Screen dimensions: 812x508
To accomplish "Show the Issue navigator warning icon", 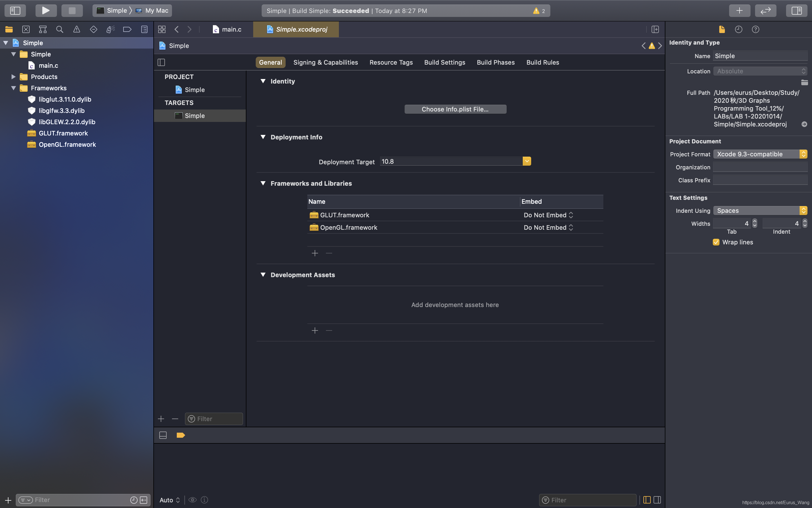I will [x=76, y=29].
